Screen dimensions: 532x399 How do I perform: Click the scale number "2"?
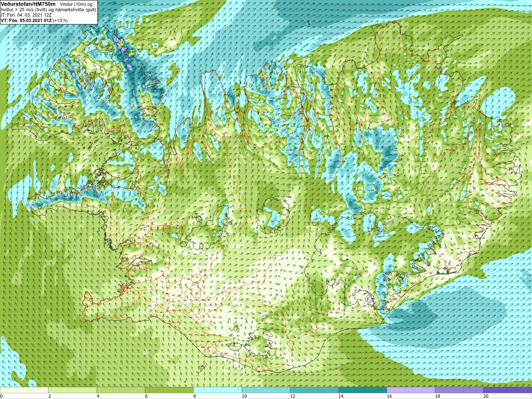pyautogui.click(x=49, y=396)
